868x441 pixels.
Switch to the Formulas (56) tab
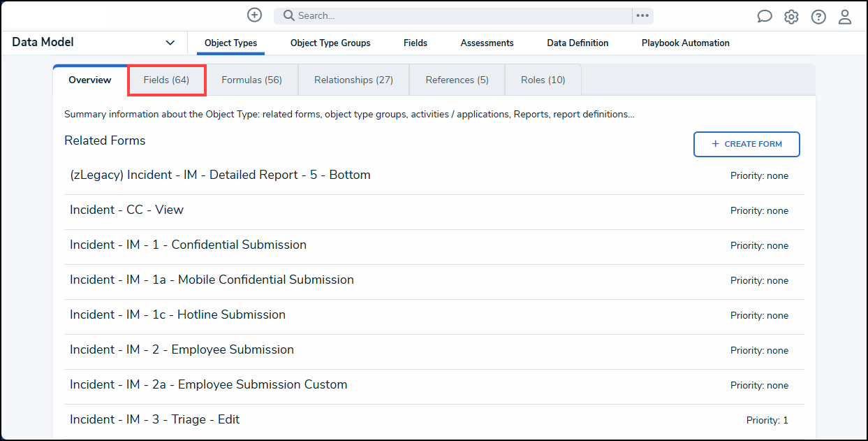click(251, 80)
